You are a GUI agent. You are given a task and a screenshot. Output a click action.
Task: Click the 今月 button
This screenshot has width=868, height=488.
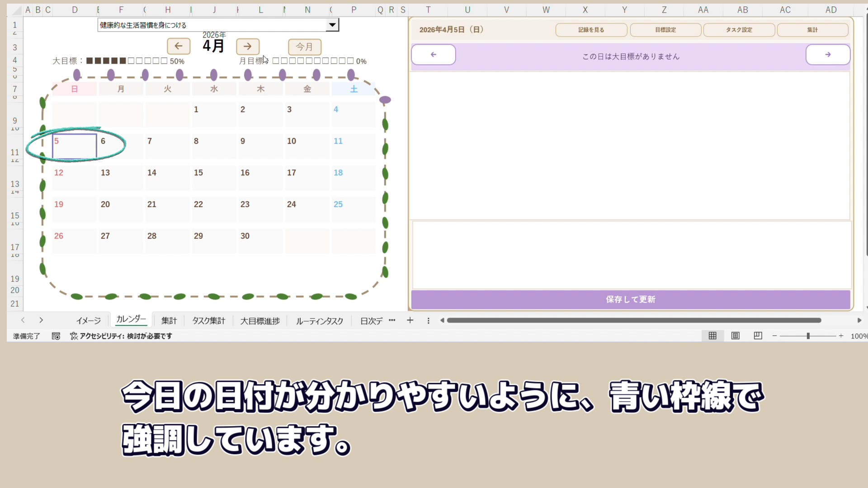(304, 47)
